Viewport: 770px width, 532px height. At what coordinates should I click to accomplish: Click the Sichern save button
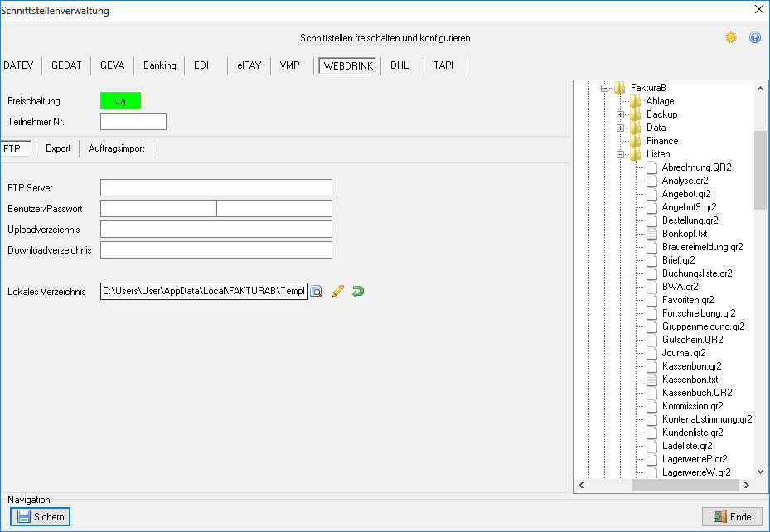(41, 517)
